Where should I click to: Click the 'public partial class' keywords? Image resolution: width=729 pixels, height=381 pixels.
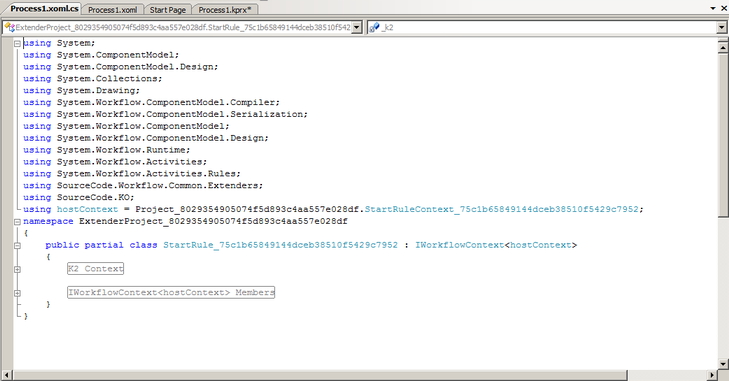click(x=101, y=245)
